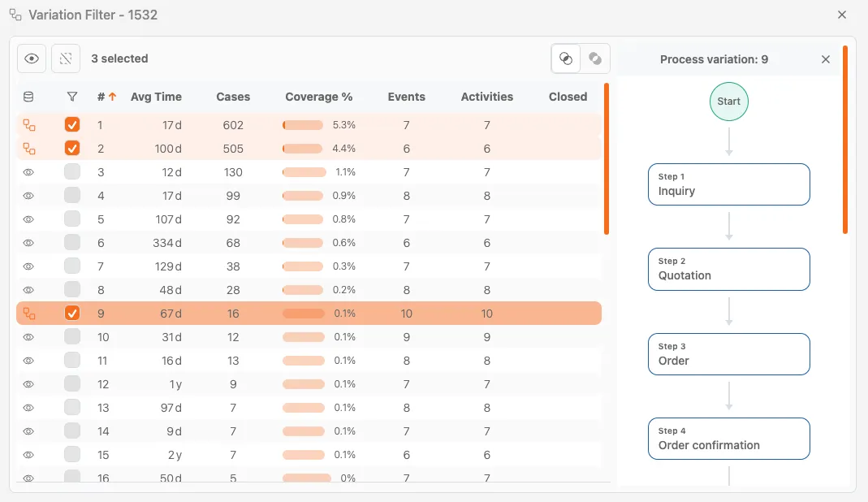Click the funnel filter icon in the header

click(72, 97)
